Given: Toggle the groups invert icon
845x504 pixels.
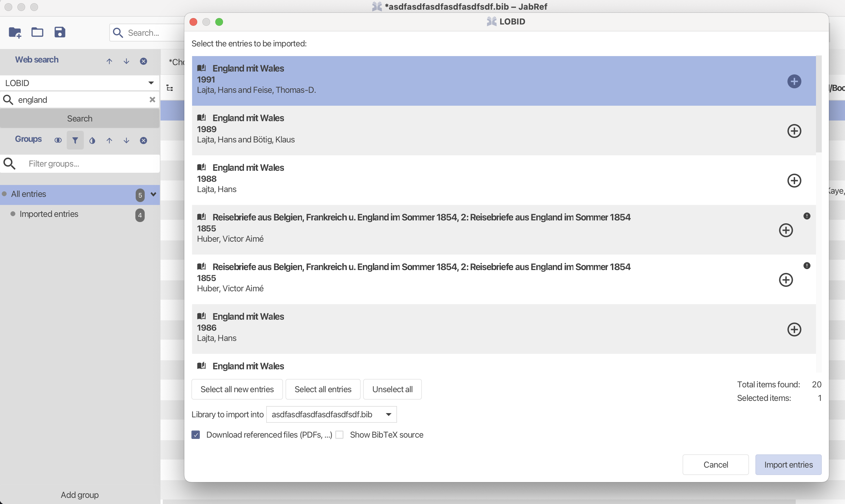Looking at the screenshot, I should click(x=92, y=140).
